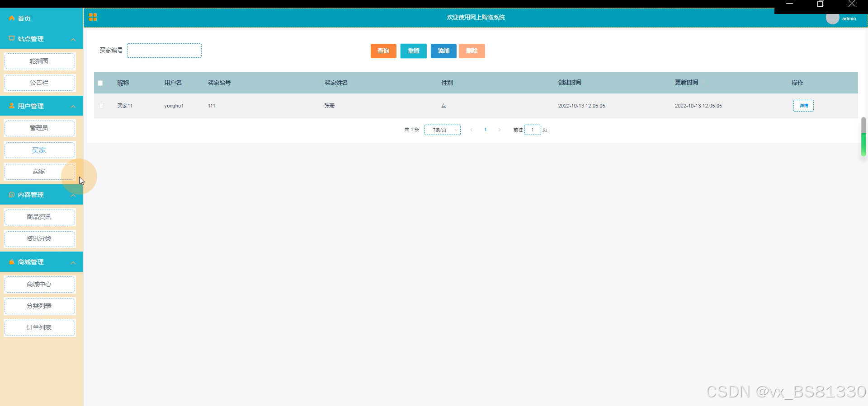Click the 站点管理 monitor icon

(x=12, y=39)
